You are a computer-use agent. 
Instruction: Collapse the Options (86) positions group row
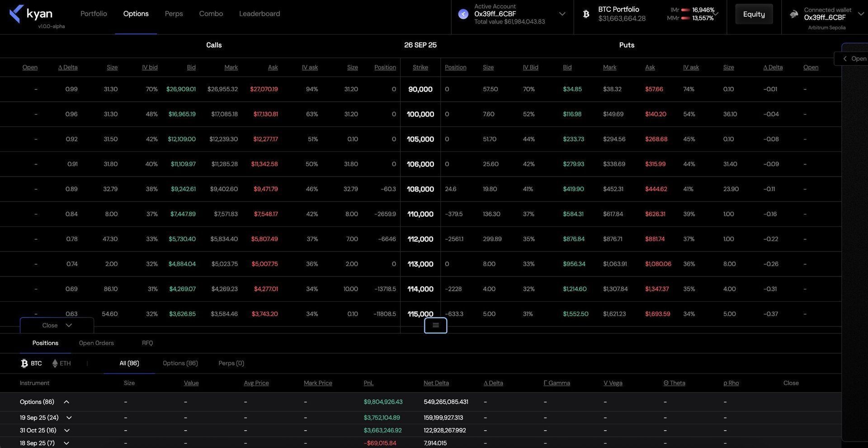[66, 402]
